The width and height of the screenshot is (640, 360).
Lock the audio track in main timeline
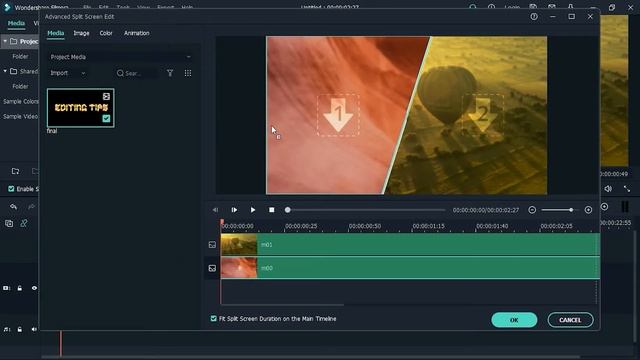click(x=20, y=329)
